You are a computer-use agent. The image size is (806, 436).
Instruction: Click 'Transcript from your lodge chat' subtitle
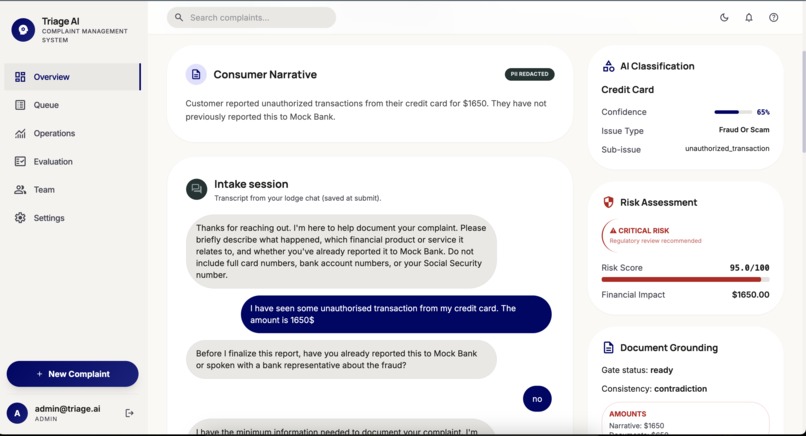pos(298,198)
